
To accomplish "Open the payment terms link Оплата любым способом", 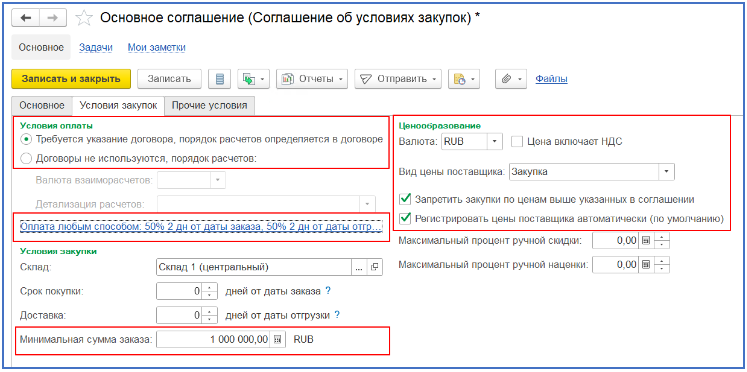I will [x=201, y=227].
